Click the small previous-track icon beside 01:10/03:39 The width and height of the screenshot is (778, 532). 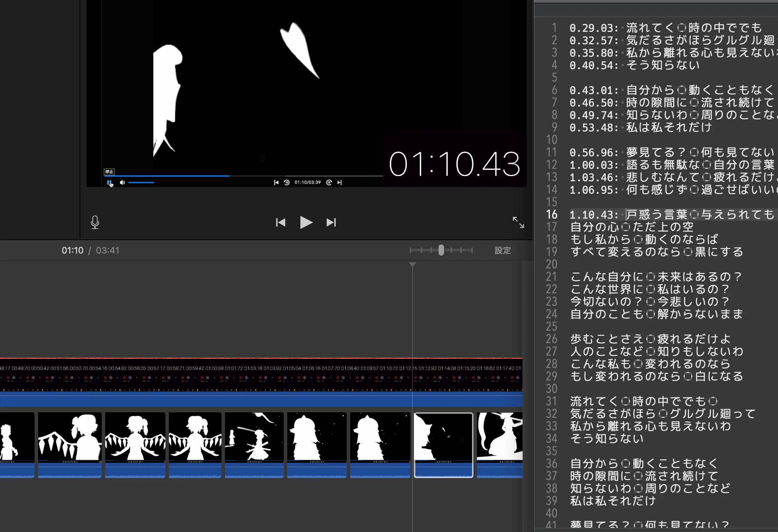coord(276,182)
